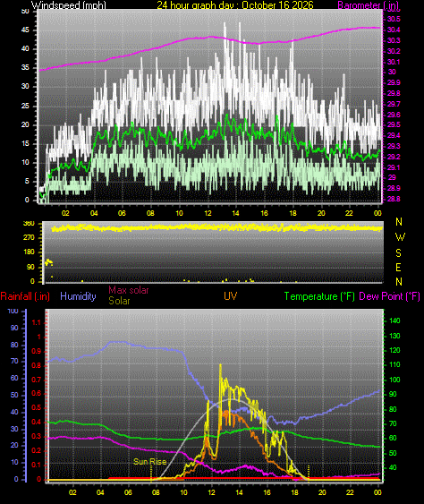424x504 pixels.
Task: Click the bottom "N" compass label beside 0
Action: click(399, 282)
